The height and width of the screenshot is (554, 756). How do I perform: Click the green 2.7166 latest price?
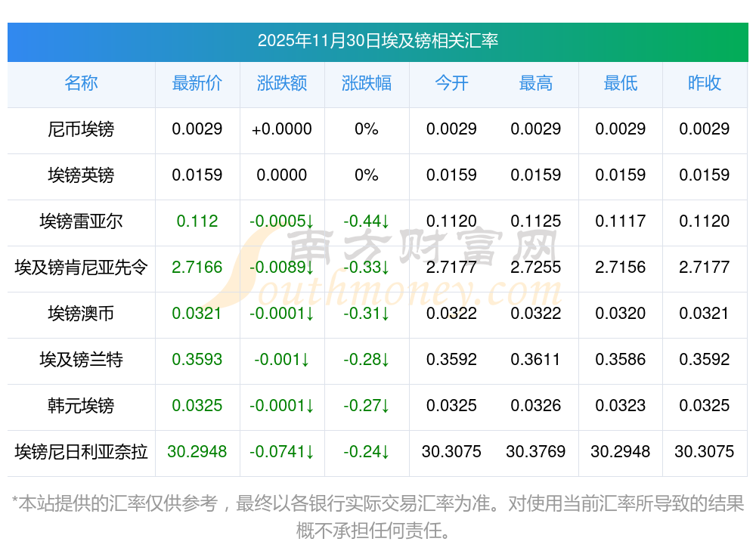[x=197, y=268]
